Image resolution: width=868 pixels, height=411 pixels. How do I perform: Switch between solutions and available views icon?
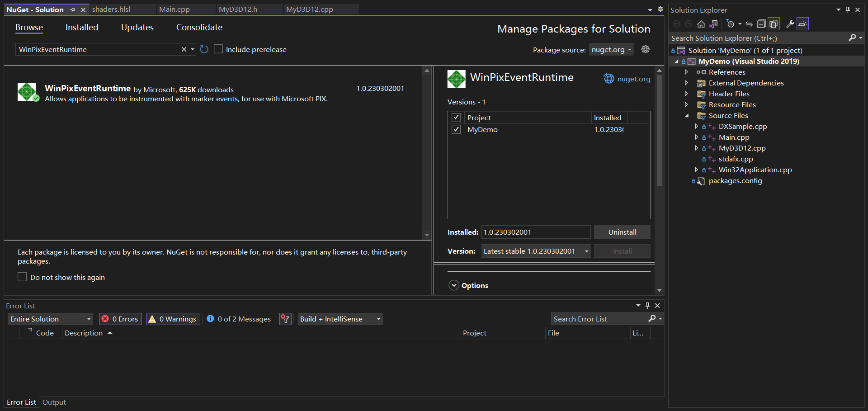(x=713, y=24)
